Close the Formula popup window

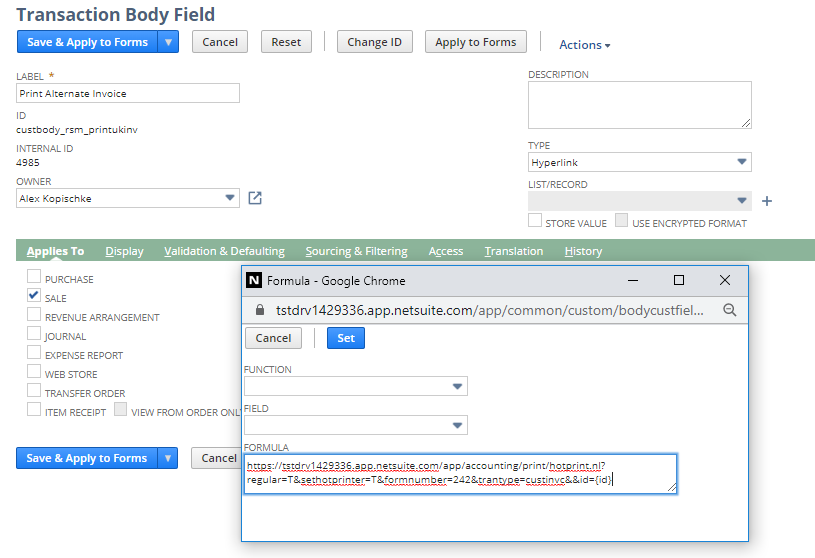725,281
